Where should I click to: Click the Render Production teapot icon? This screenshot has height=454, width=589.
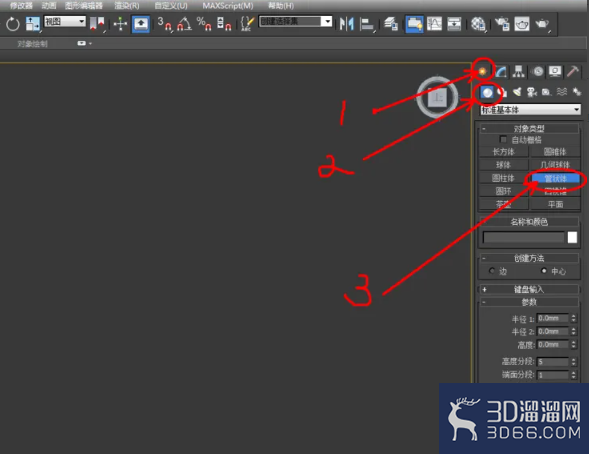(542, 24)
